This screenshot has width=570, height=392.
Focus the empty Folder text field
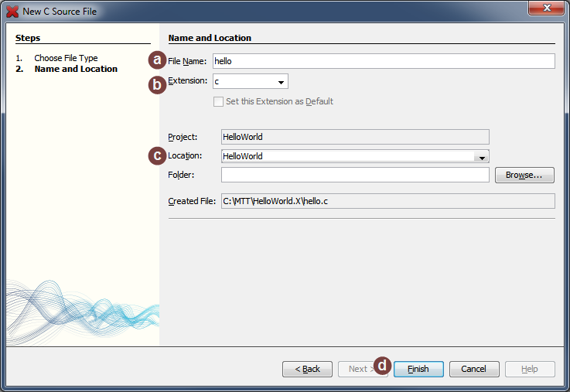[x=355, y=176]
